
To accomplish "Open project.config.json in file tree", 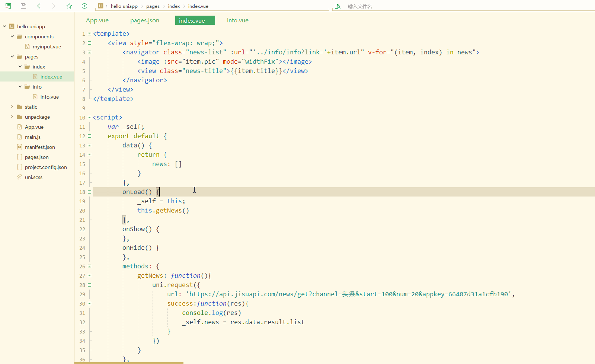I will coord(46,167).
